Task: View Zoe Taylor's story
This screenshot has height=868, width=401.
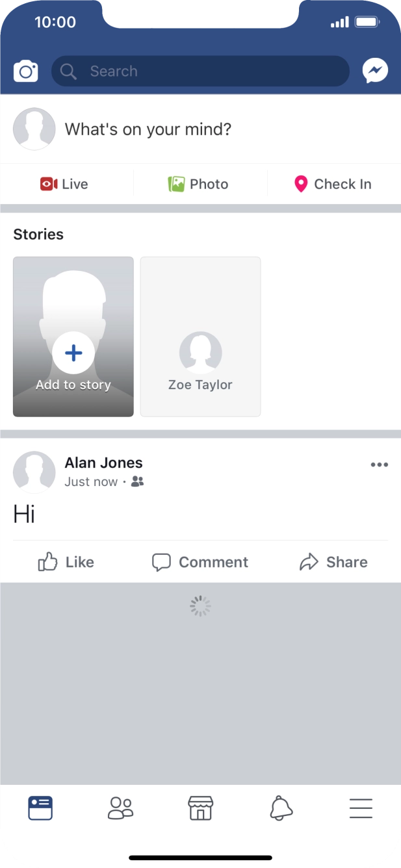Action: click(x=200, y=336)
